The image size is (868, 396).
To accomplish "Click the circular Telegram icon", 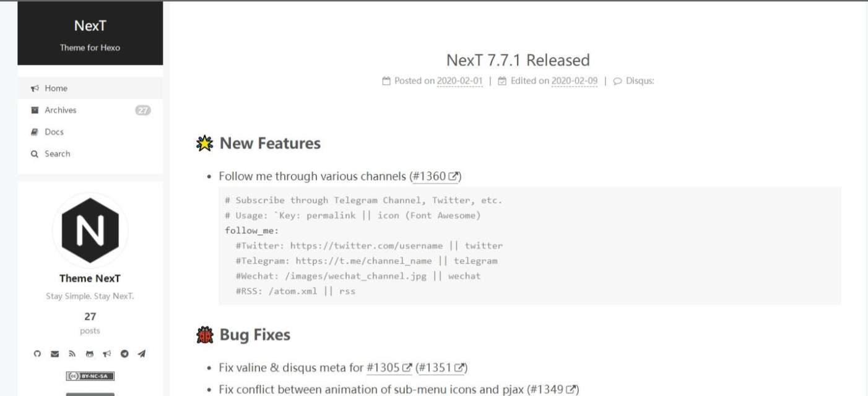I will pyautogui.click(x=125, y=353).
